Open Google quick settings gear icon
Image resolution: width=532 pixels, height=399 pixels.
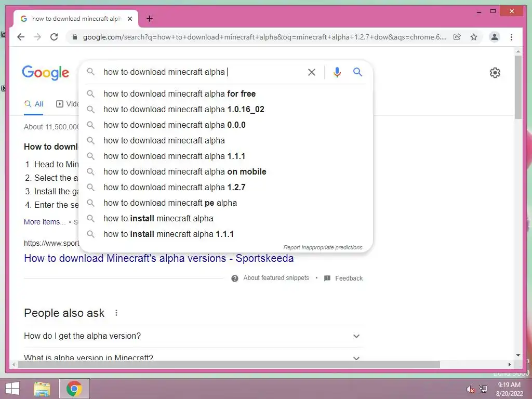coord(495,72)
